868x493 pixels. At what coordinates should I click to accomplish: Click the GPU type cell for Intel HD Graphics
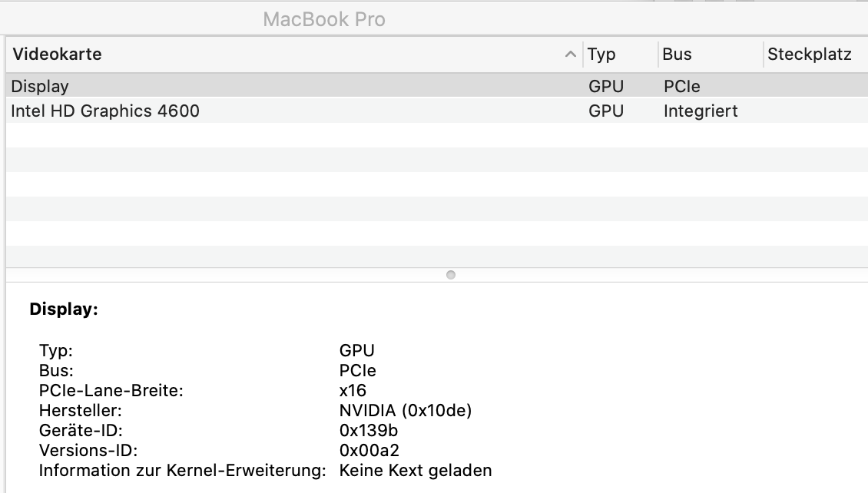pyautogui.click(x=606, y=111)
